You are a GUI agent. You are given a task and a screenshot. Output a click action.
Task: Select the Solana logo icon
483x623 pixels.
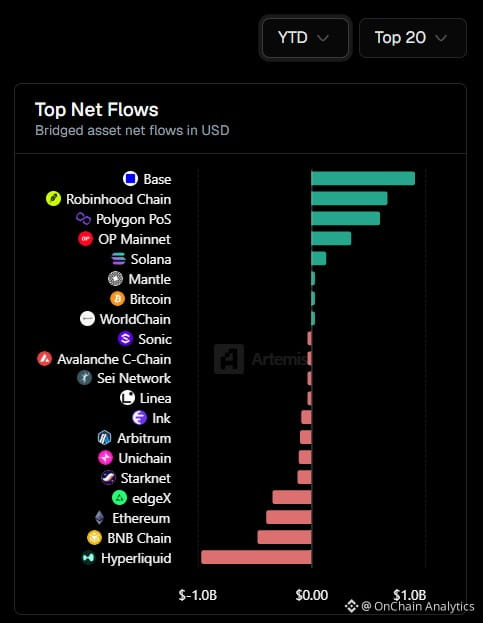tap(118, 259)
